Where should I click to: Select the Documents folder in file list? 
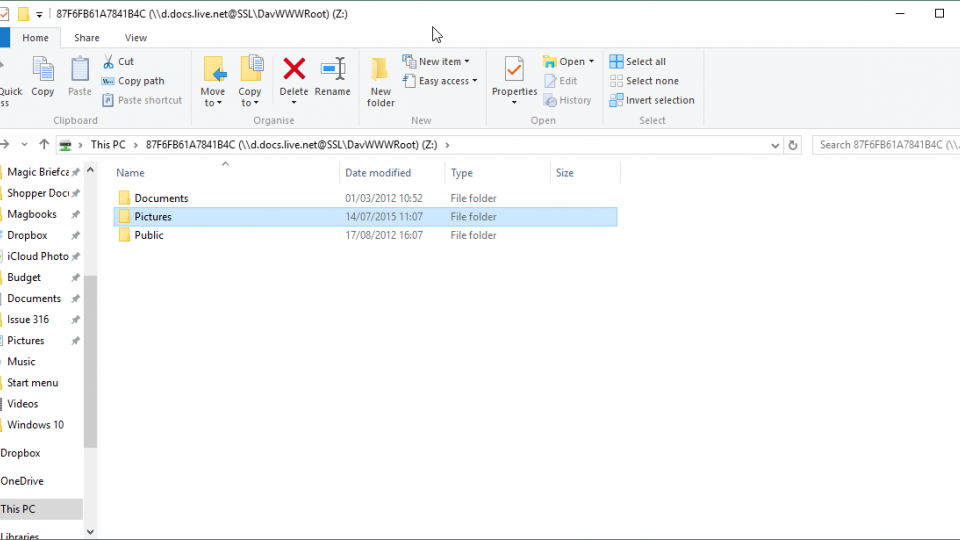[x=161, y=198]
